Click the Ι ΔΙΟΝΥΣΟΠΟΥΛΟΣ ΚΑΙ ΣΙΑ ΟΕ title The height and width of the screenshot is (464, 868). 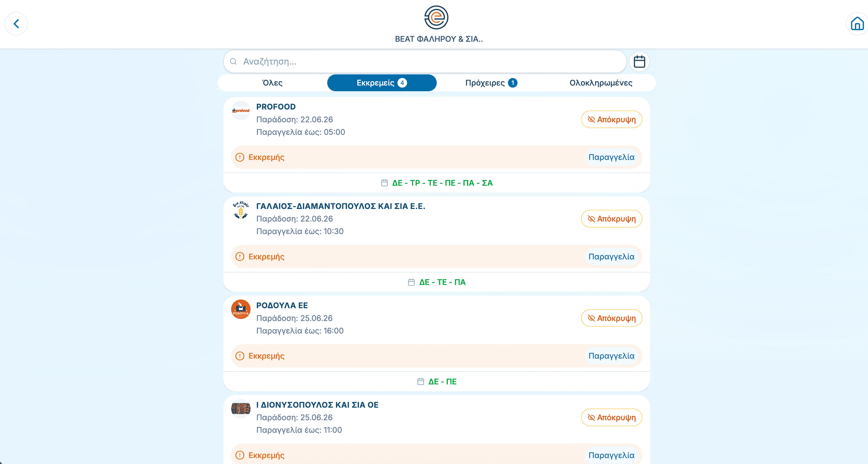[317, 405]
